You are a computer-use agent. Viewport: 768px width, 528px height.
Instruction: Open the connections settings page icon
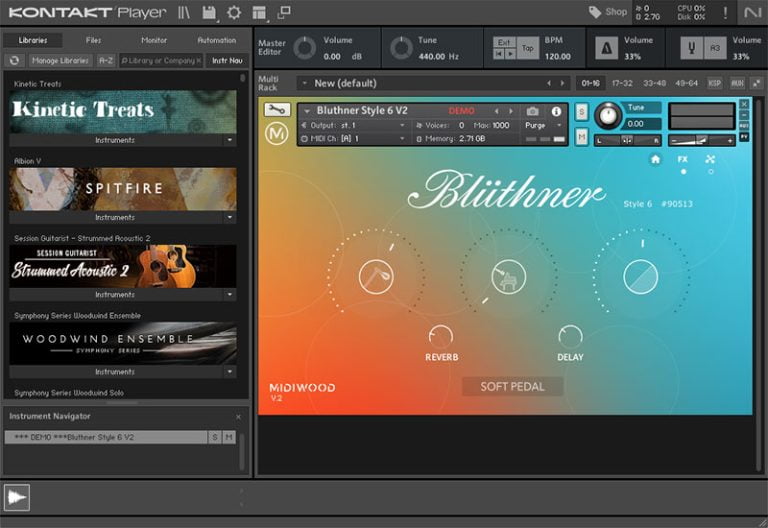click(x=710, y=159)
